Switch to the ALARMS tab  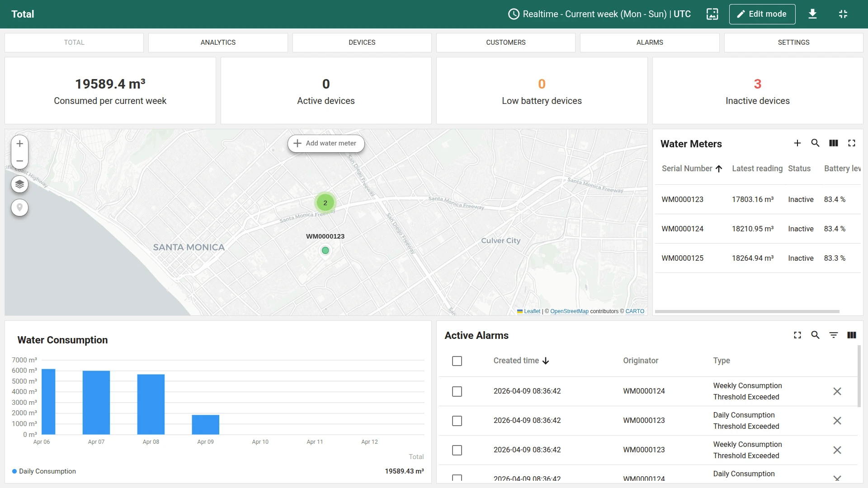pos(650,42)
